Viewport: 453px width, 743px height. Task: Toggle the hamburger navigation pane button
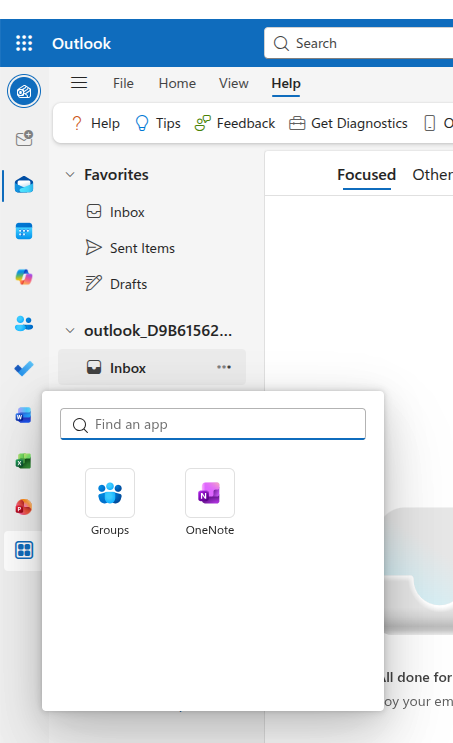point(79,83)
